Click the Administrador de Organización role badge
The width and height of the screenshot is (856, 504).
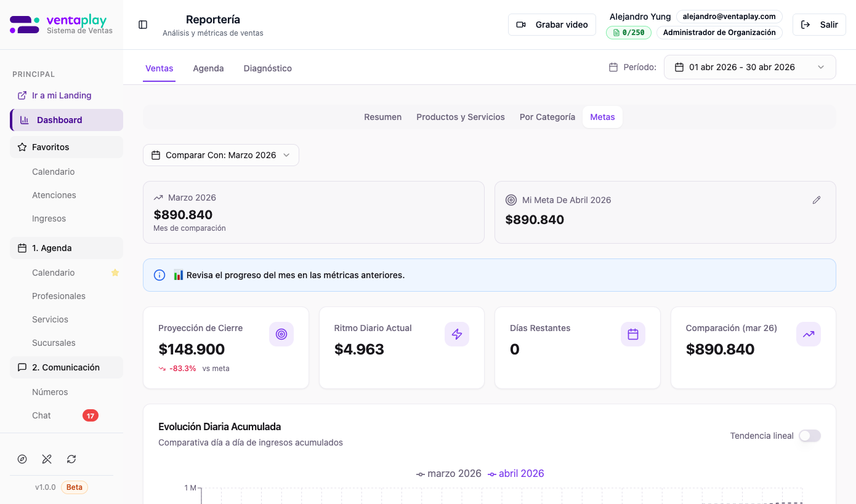coord(719,33)
